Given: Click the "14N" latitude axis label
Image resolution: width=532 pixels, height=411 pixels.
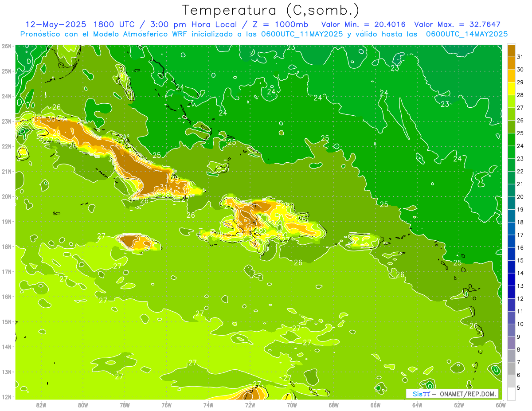Looking at the screenshot, I should point(7,347).
